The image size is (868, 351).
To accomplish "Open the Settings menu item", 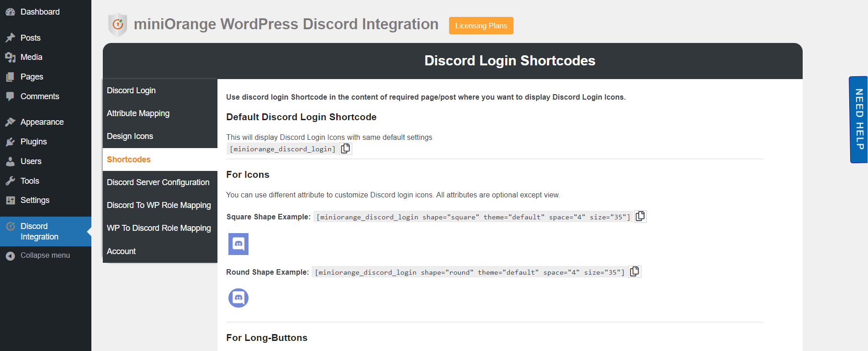I will pyautogui.click(x=46, y=200).
